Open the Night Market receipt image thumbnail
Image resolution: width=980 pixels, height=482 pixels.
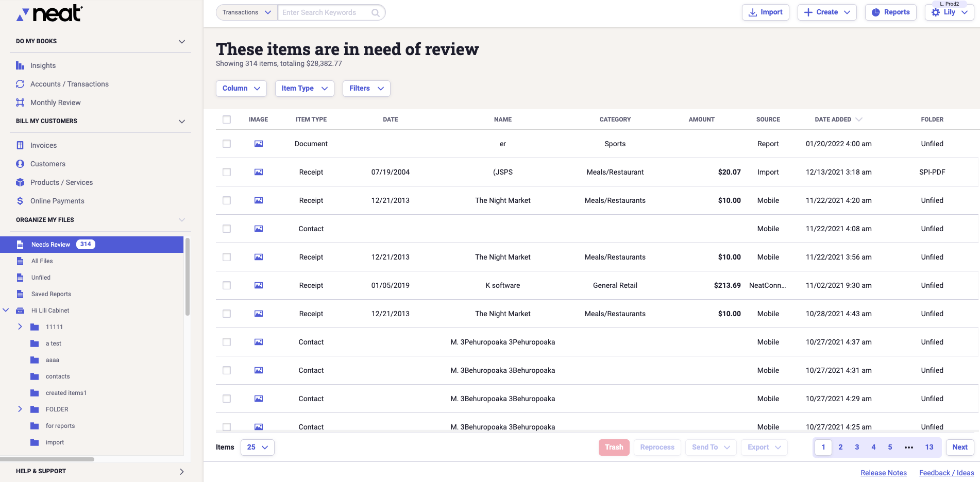(x=258, y=200)
